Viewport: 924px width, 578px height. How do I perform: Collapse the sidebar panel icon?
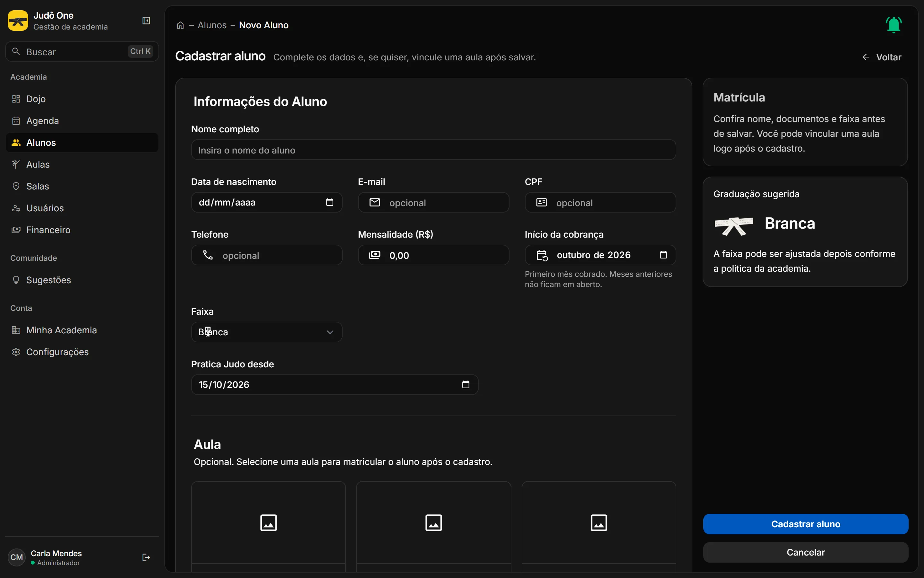(x=146, y=21)
